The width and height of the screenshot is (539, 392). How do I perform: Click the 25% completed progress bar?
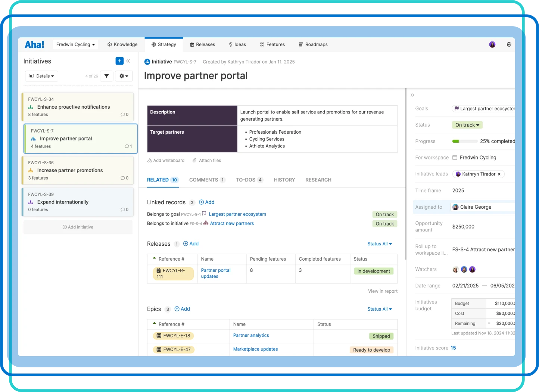(x=465, y=141)
